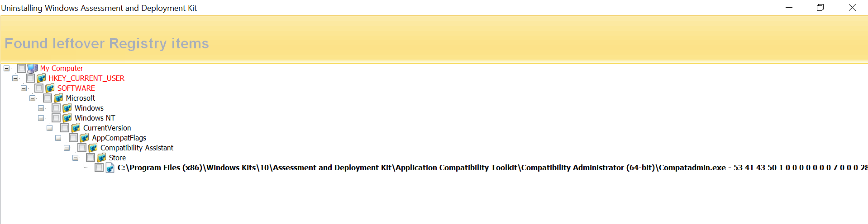Collapse the SOFTWARE node

24,88
